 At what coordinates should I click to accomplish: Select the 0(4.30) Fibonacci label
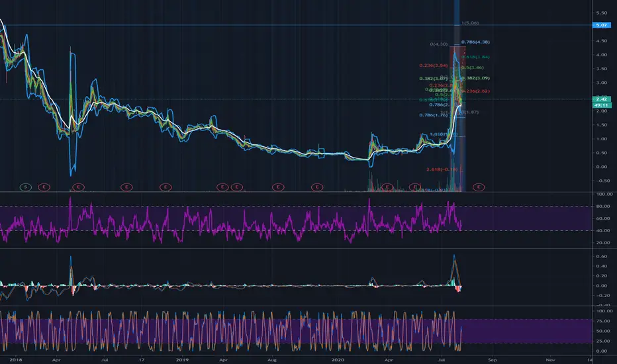[x=439, y=44]
